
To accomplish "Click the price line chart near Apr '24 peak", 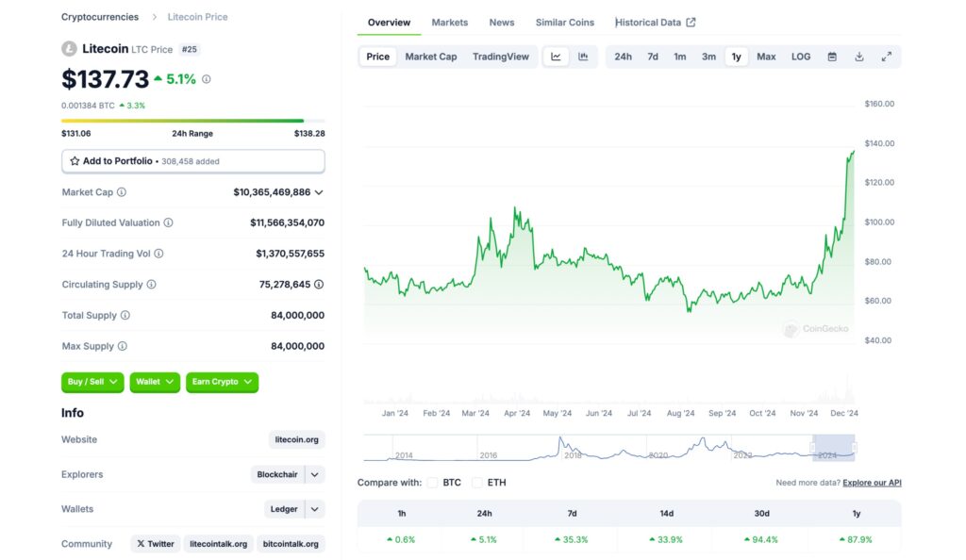I will click(x=516, y=210).
